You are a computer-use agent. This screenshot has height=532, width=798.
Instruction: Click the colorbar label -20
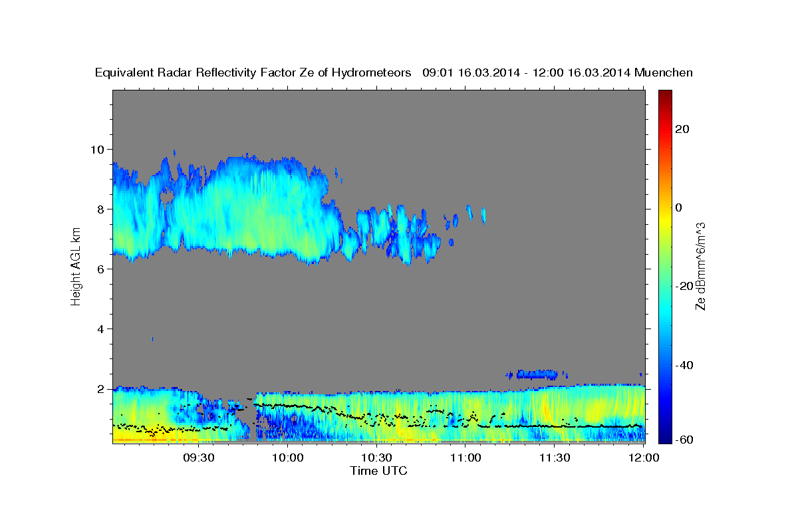[686, 286]
